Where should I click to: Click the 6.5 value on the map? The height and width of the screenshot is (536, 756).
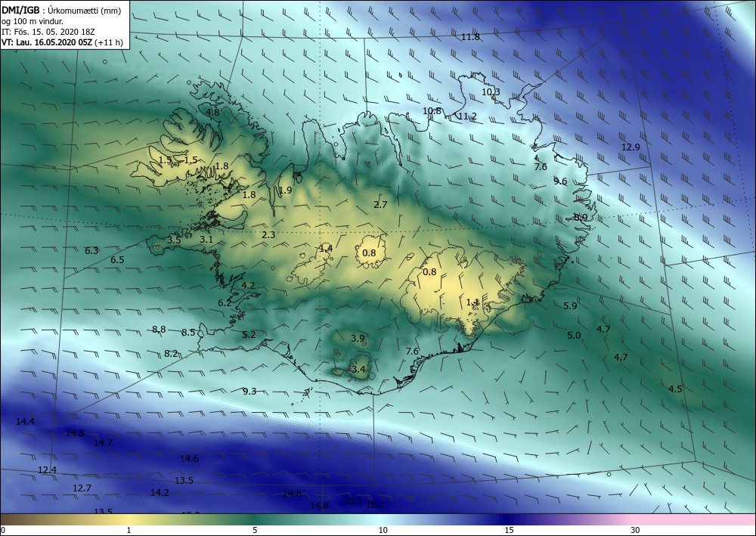click(117, 260)
